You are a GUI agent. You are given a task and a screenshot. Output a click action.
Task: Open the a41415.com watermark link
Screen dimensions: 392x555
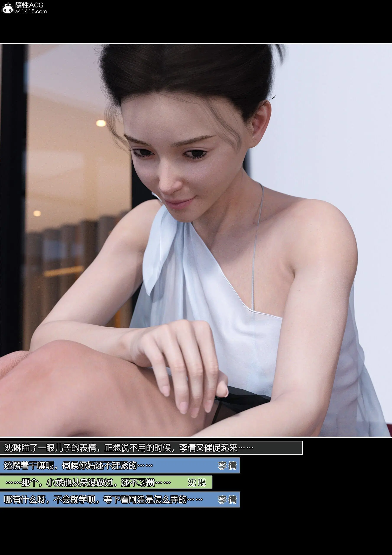(31, 11)
